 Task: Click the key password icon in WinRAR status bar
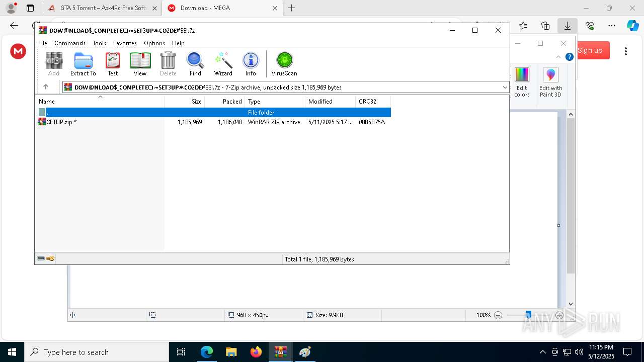(50, 259)
